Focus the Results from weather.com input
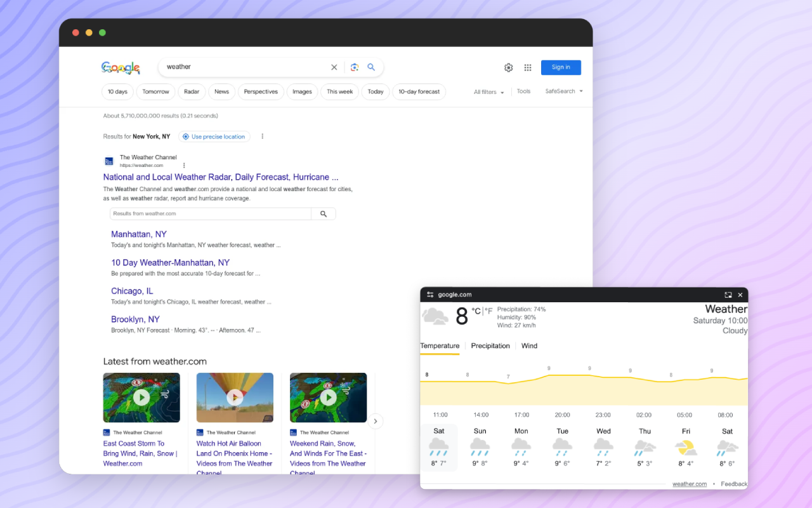The height and width of the screenshot is (508, 812). point(211,214)
